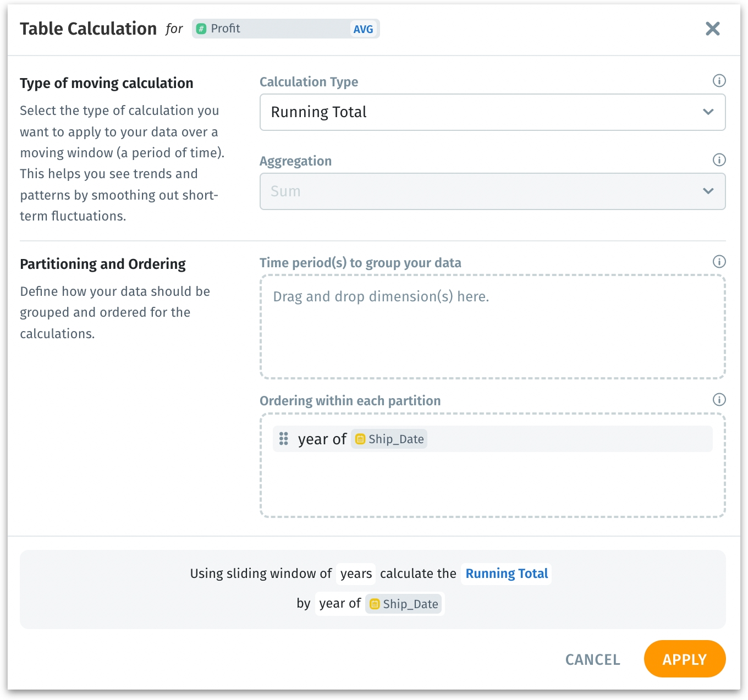This screenshot has height=700, width=748.
Task: Click the 'years' chip in the summary
Action: point(356,574)
